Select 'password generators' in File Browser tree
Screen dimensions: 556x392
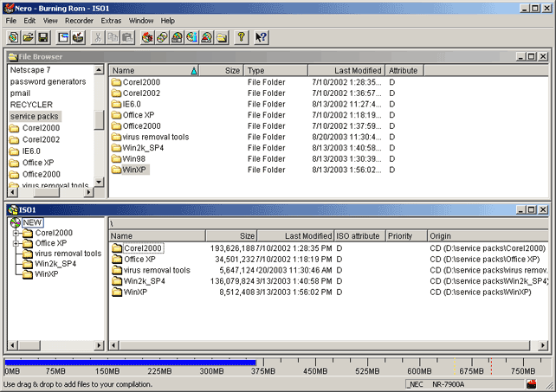tap(48, 81)
